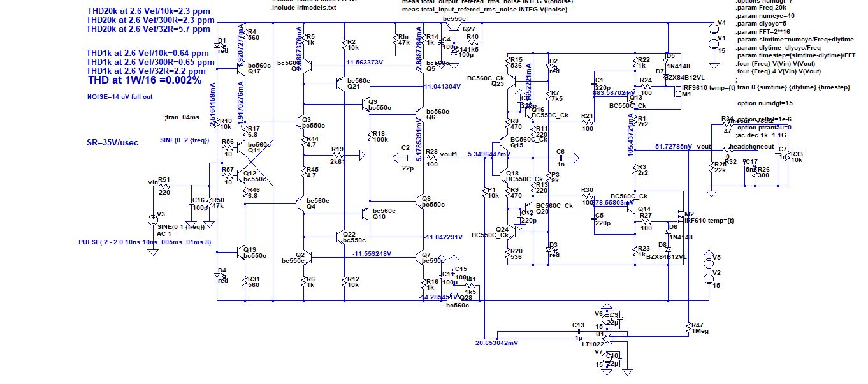Select resistor R40 1k5

pyautogui.click(x=474, y=41)
